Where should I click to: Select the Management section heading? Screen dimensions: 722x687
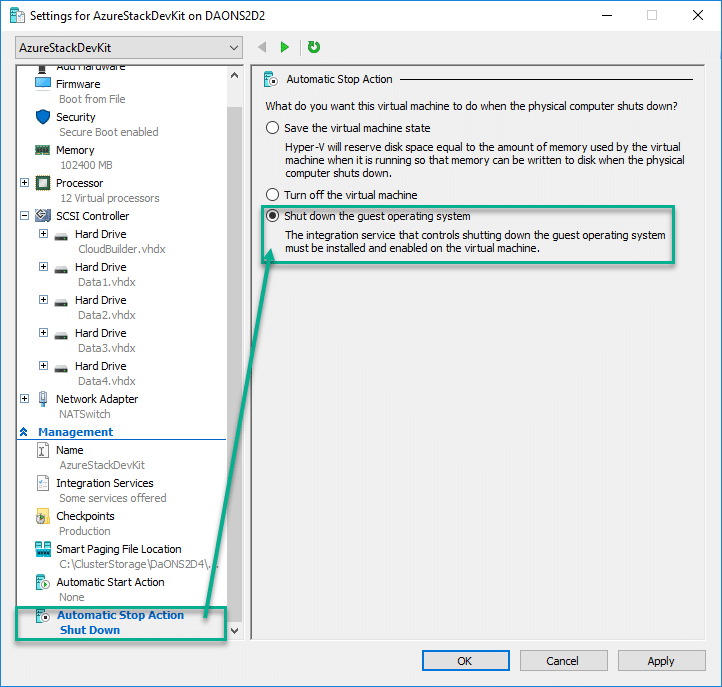[x=76, y=432]
